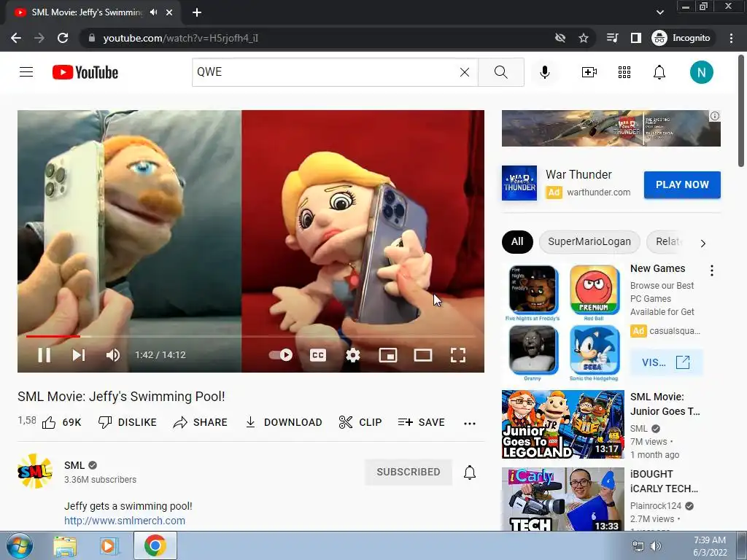
Task: Download the video
Action: [x=284, y=422]
